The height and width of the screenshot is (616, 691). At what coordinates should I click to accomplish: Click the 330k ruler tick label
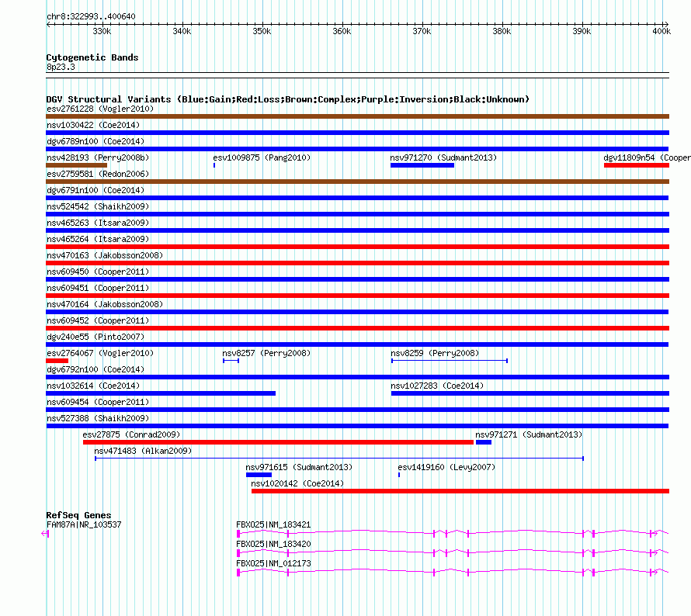(x=102, y=31)
